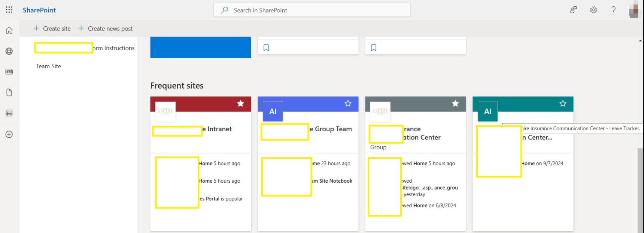This screenshot has height=233, width=644.
Task: Follow the Group Team site star
Action: point(348,104)
